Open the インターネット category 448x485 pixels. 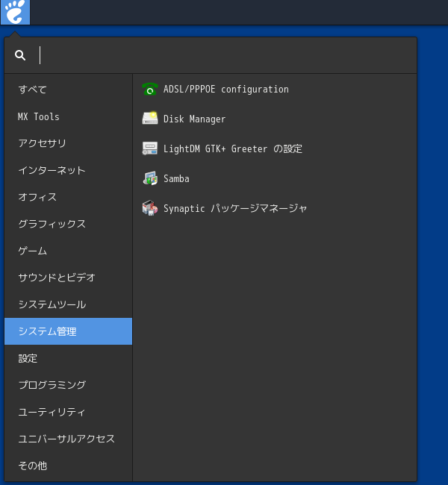pos(69,170)
